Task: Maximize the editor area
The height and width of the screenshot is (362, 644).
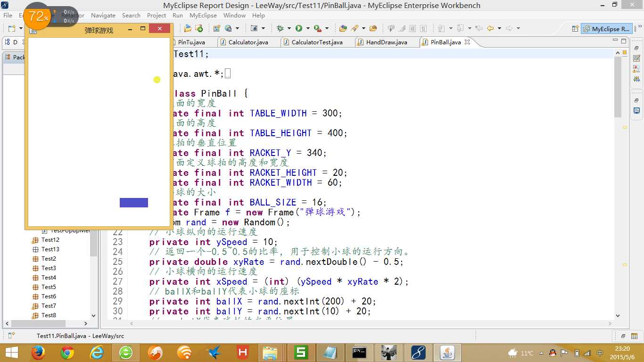Action: [623, 41]
